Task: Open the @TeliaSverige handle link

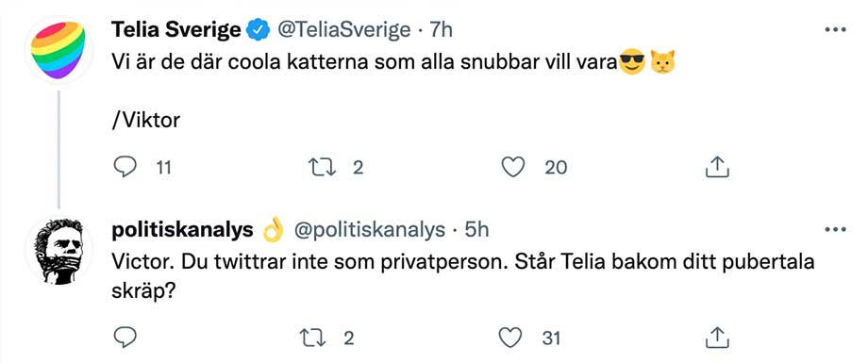Action: pyautogui.click(x=343, y=30)
